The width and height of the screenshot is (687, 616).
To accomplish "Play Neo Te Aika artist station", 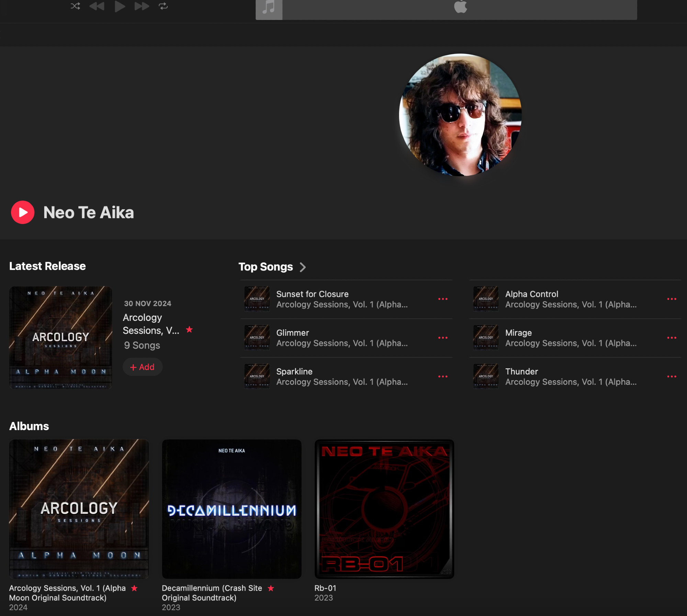I will [23, 212].
